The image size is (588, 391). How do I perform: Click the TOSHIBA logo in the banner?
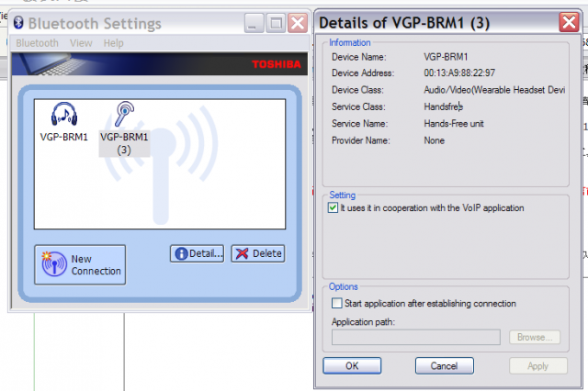(x=277, y=64)
